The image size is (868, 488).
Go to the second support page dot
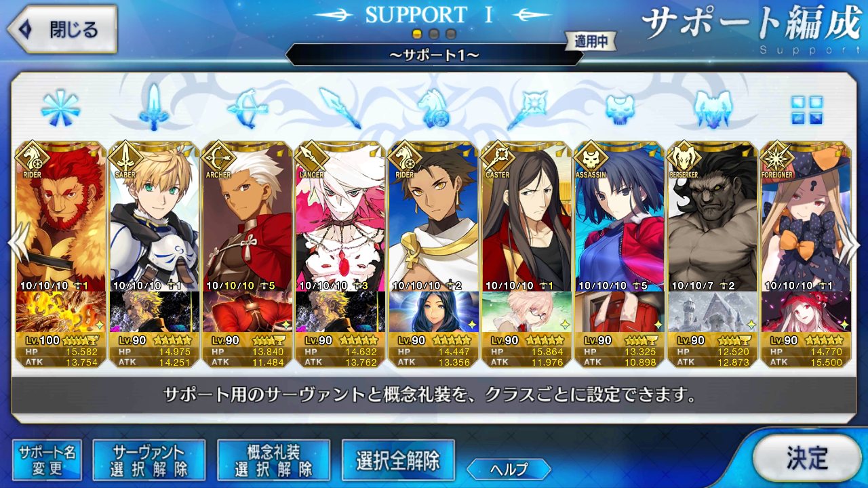pyautogui.click(x=434, y=33)
